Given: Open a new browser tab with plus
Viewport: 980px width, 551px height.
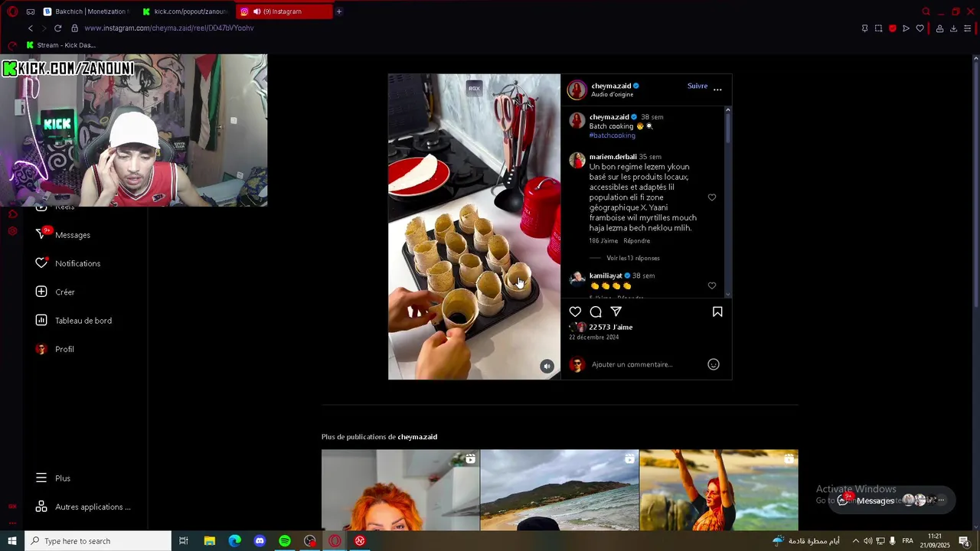Looking at the screenshot, I should pos(339,11).
